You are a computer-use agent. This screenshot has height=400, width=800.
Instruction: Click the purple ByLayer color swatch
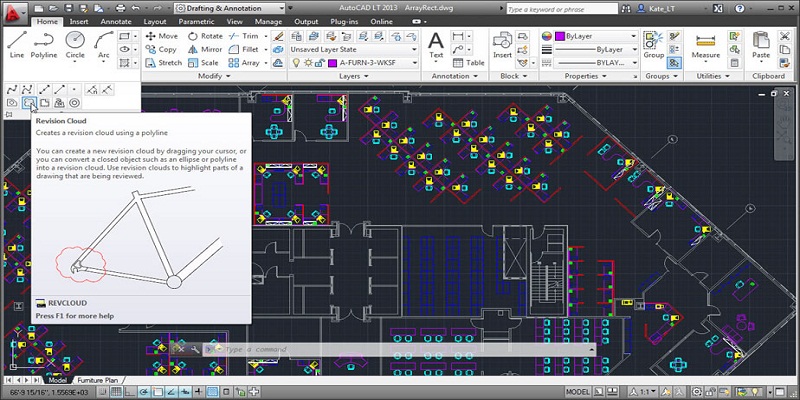pyautogui.click(x=560, y=36)
